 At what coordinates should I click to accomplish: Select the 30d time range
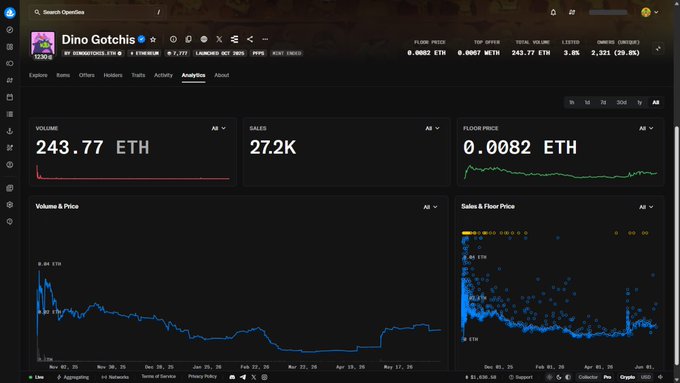621,102
